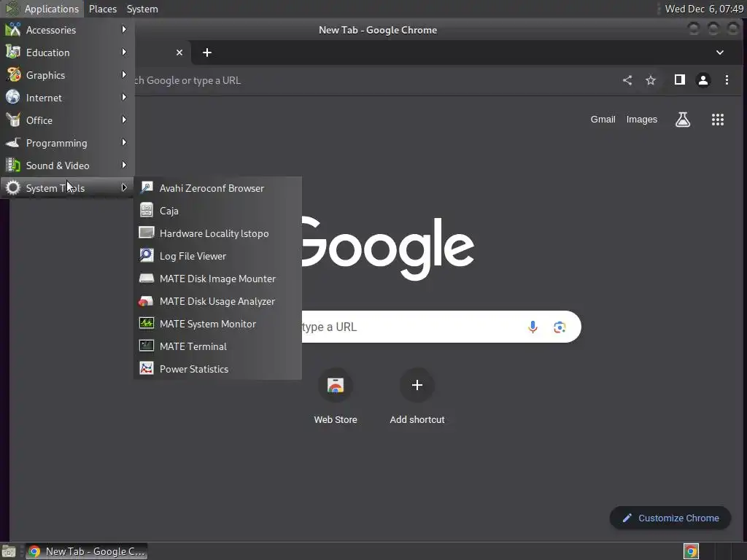The image size is (747, 560).
Task: Open Search Labs flask icon
Action: tap(683, 120)
